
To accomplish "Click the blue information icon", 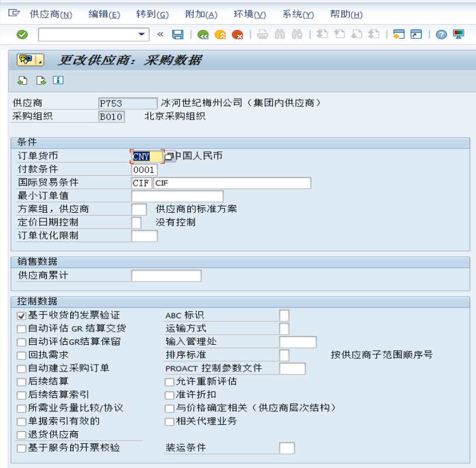I will click(x=58, y=80).
